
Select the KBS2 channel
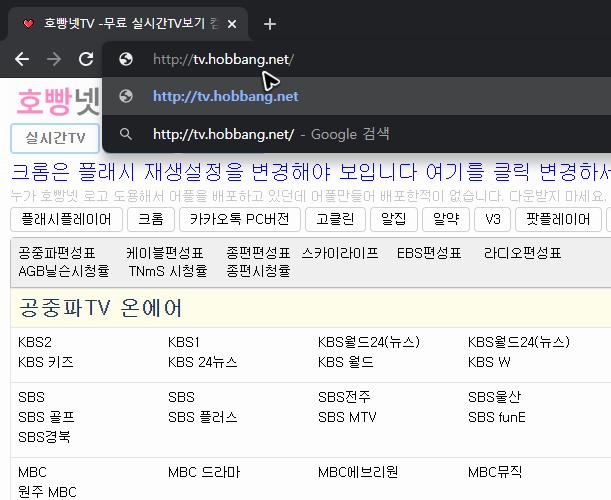35,342
